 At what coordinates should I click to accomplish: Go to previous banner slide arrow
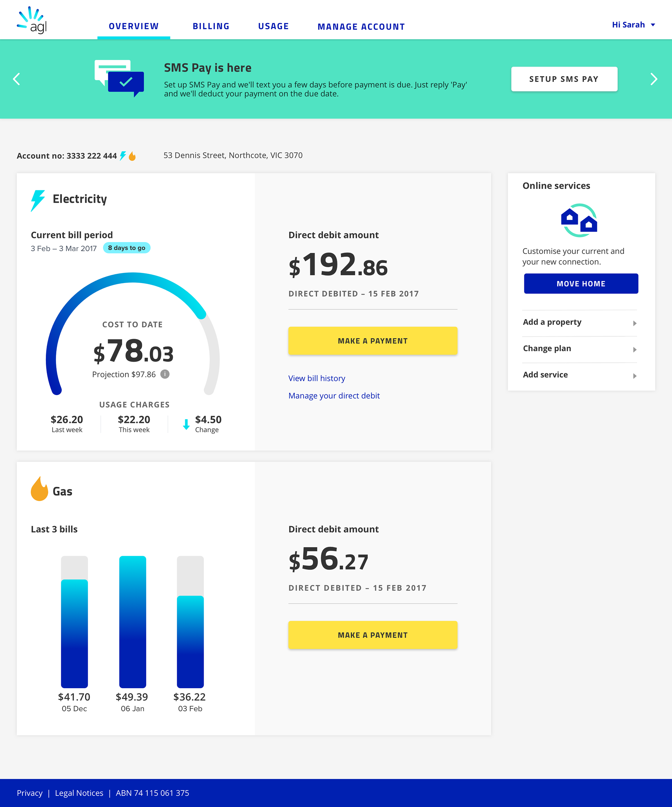tap(16, 79)
